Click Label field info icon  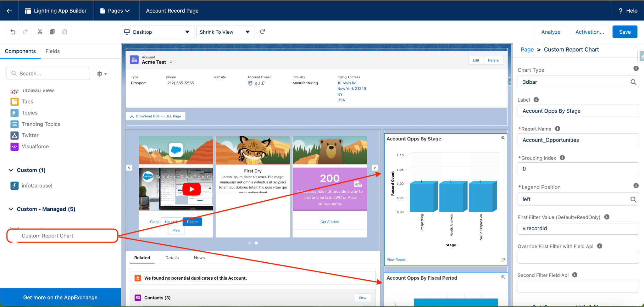536,100
